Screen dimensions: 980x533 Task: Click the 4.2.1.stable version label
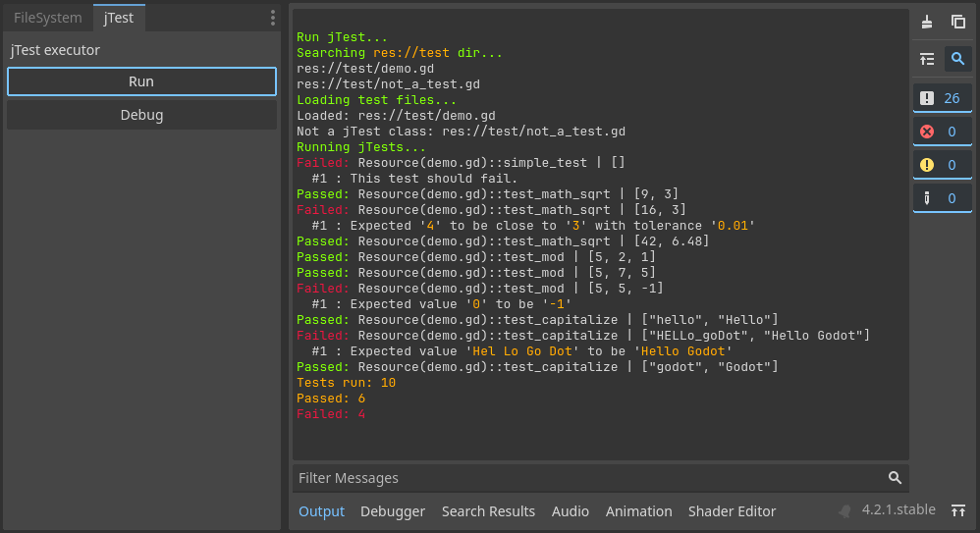(x=898, y=510)
